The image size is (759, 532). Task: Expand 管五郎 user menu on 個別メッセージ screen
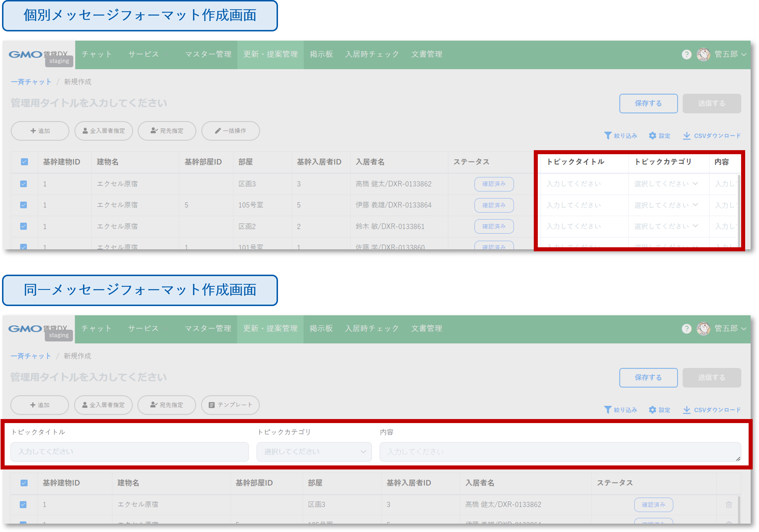point(730,54)
